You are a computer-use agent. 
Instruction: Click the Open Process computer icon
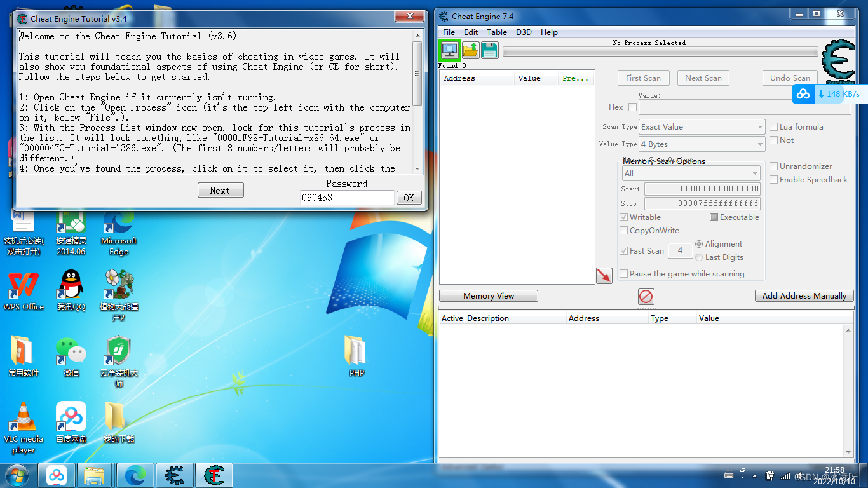[x=450, y=50]
